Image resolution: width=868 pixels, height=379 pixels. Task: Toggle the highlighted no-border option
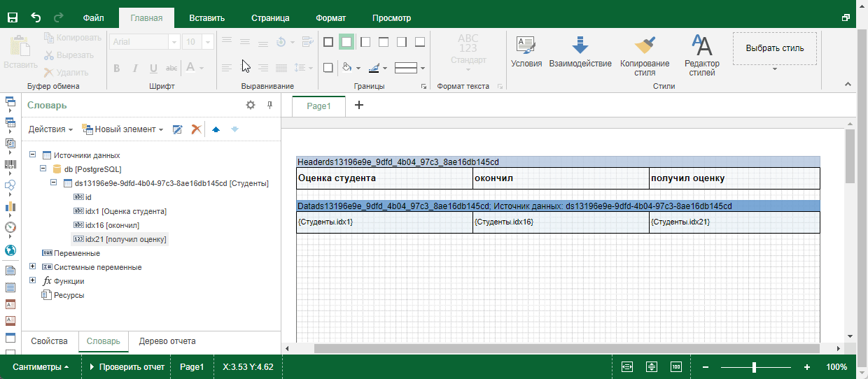pos(346,42)
